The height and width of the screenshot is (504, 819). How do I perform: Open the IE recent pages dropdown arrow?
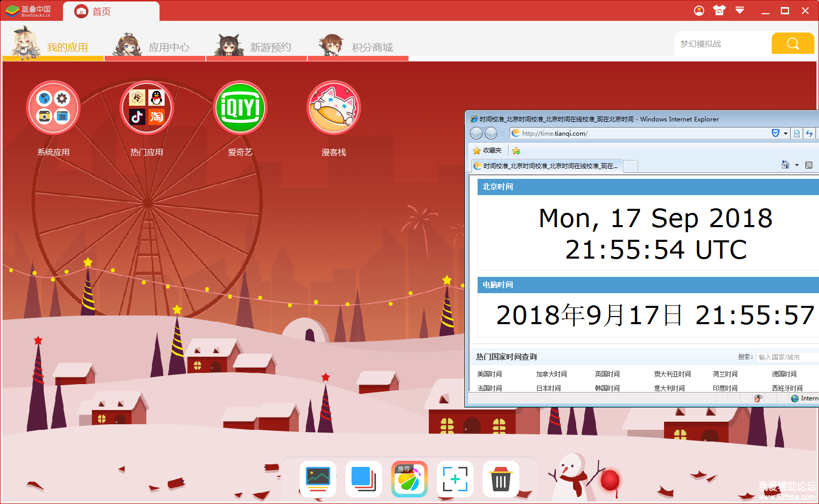pyautogui.click(x=502, y=134)
